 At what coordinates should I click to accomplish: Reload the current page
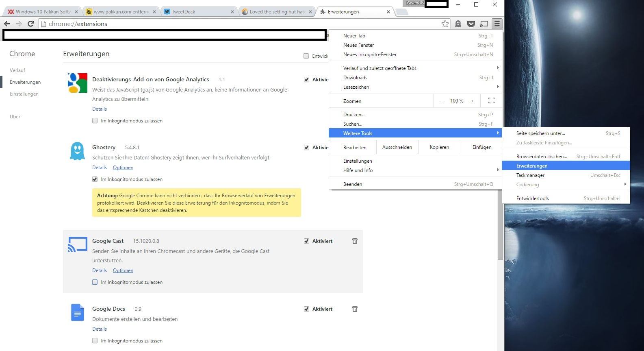pyautogui.click(x=30, y=24)
